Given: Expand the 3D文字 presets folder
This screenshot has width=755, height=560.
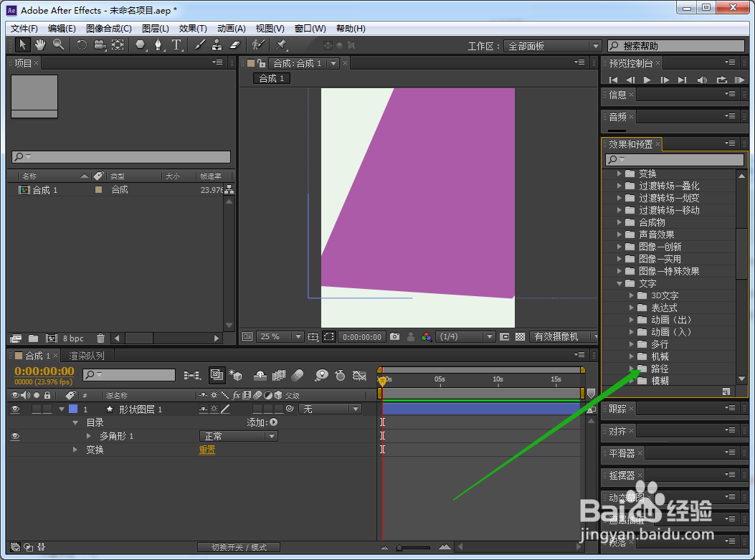Looking at the screenshot, I should [632, 295].
